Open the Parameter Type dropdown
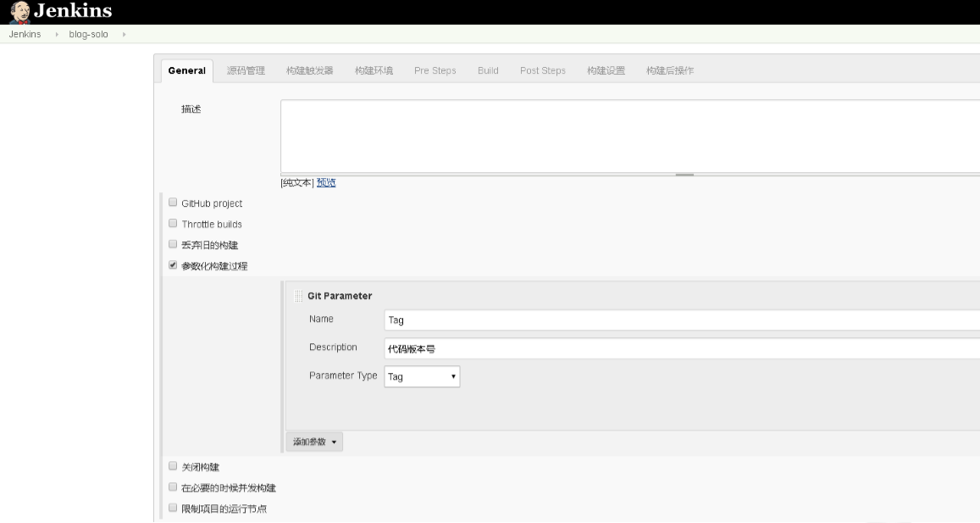 422,376
